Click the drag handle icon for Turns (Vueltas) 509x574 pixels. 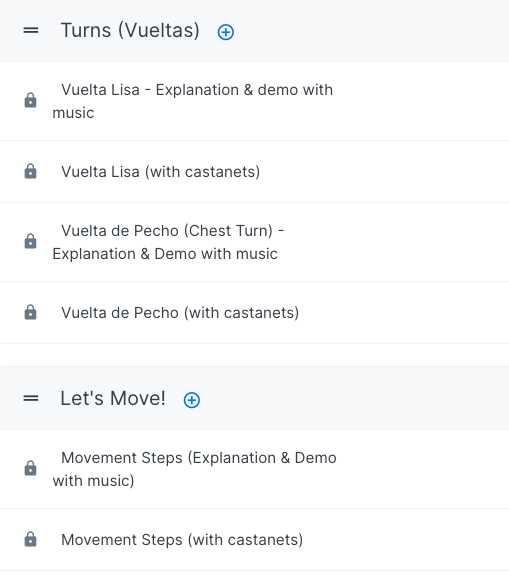pyautogui.click(x=31, y=30)
